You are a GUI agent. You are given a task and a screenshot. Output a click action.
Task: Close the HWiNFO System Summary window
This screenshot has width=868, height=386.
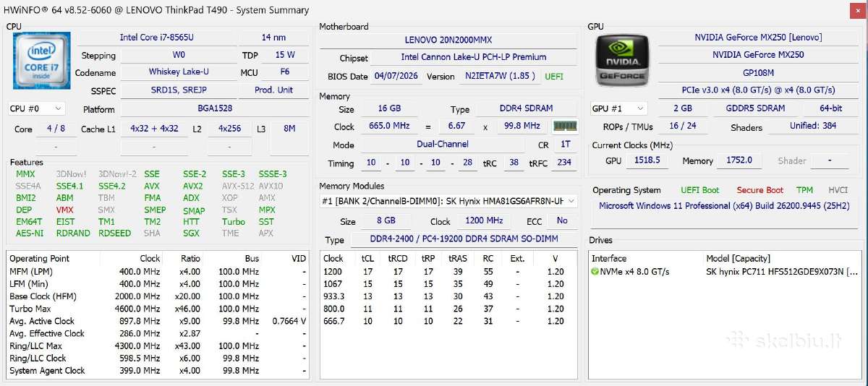pos(856,9)
